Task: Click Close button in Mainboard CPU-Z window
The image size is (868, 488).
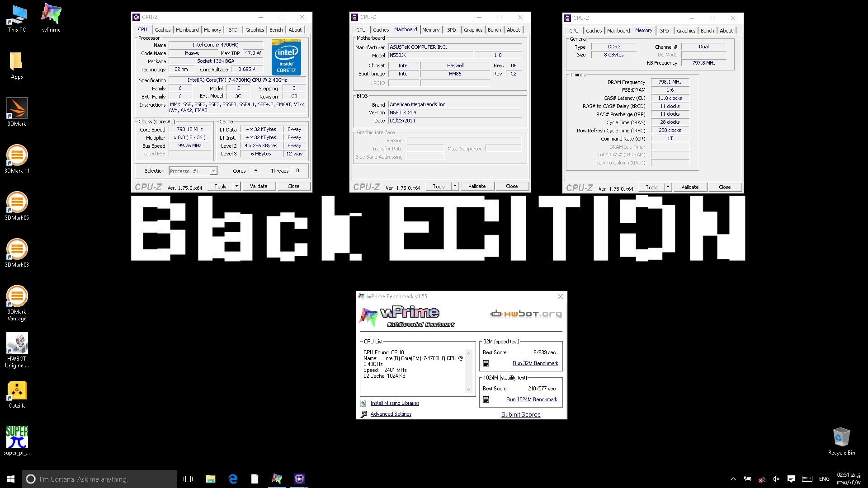Action: point(512,186)
